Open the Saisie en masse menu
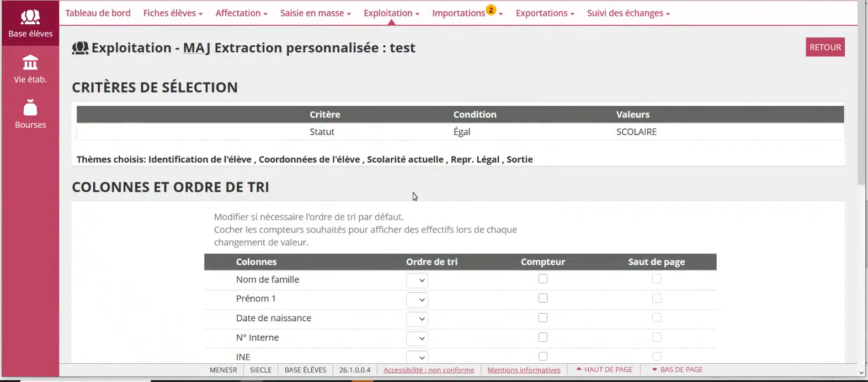The width and height of the screenshot is (868, 382). point(315,13)
